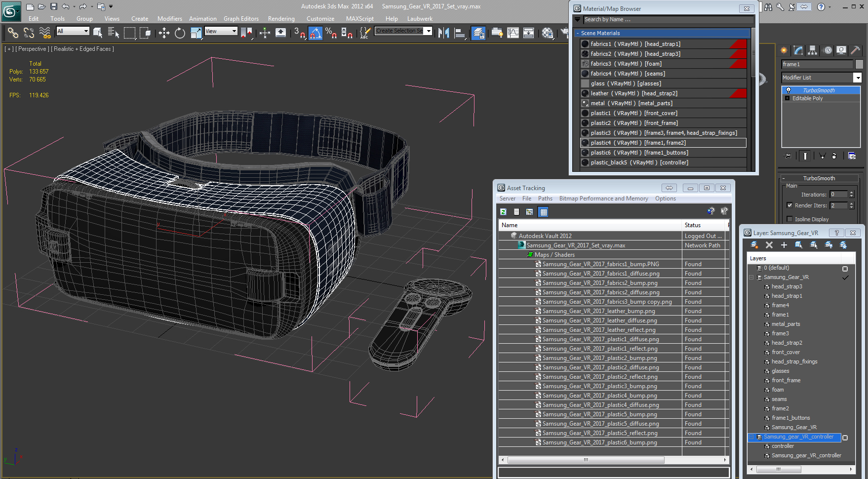Switch to the Hierarchy command panel

click(813, 50)
